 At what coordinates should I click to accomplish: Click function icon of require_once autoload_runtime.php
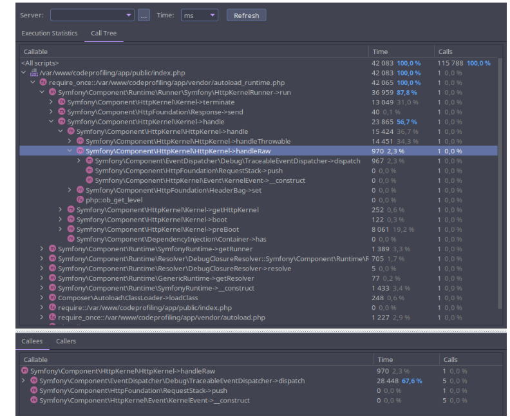click(43, 82)
